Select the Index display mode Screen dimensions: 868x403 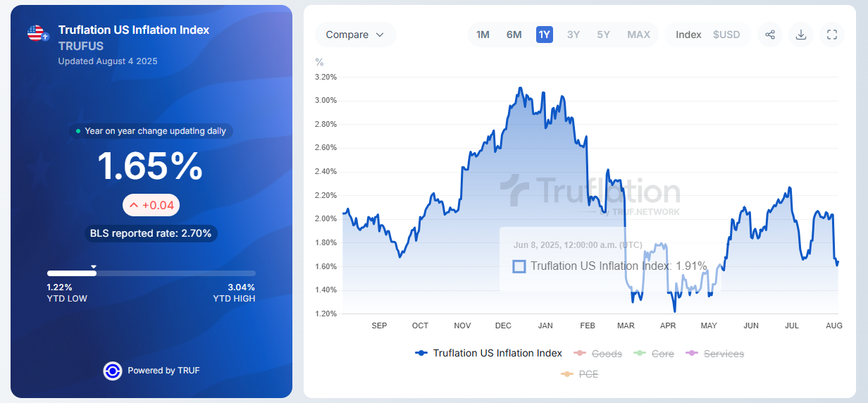tap(688, 35)
